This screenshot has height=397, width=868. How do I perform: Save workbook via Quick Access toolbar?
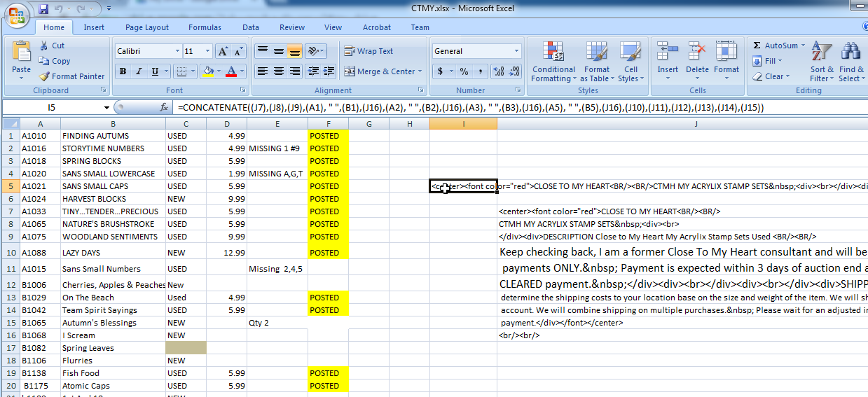[44, 9]
